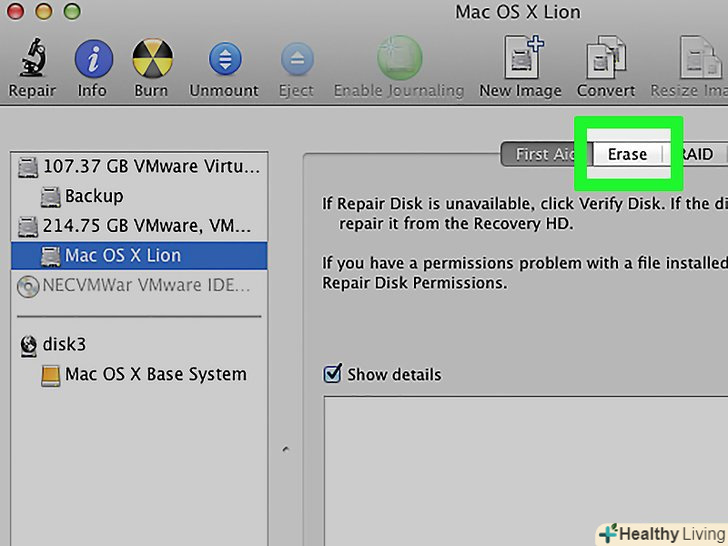Image resolution: width=728 pixels, height=546 pixels.
Task: Select Mac OS X Base System volume
Action: point(155,375)
